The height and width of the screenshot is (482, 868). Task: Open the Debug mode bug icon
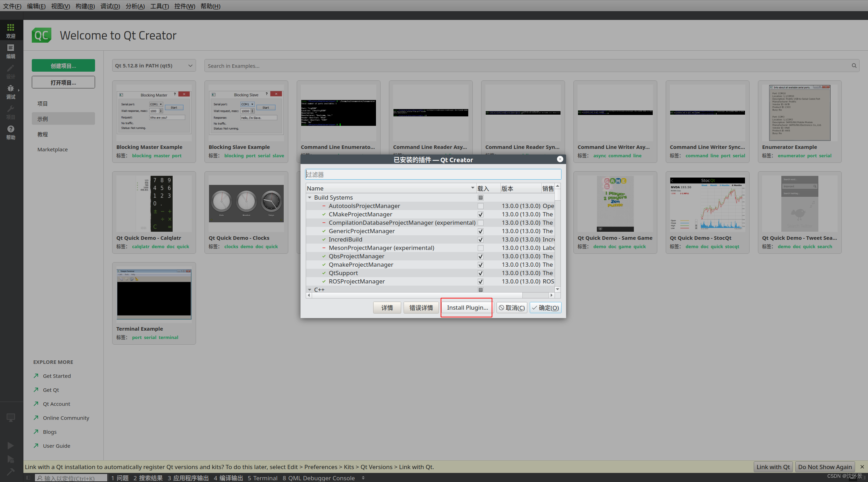pos(10,88)
